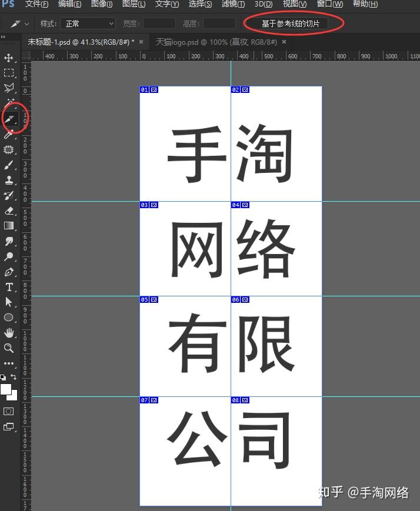
Task: Reset to default foreground/background colors
Action: [x=4, y=378]
